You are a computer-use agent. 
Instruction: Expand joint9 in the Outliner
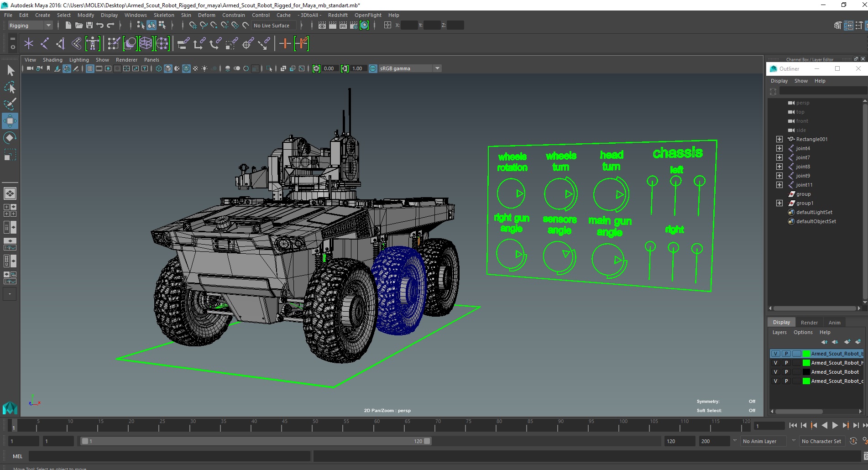click(x=779, y=176)
